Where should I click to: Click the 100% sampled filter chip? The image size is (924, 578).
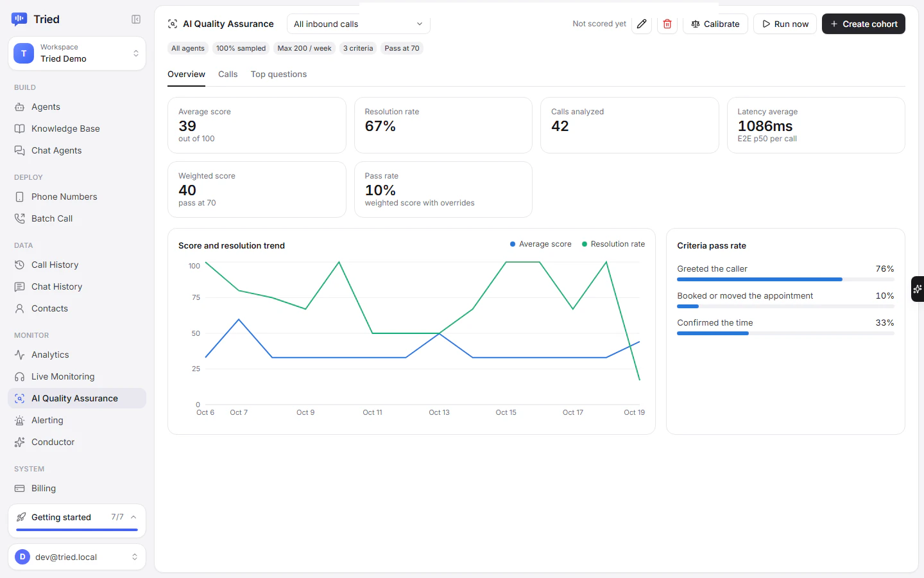[241, 48]
